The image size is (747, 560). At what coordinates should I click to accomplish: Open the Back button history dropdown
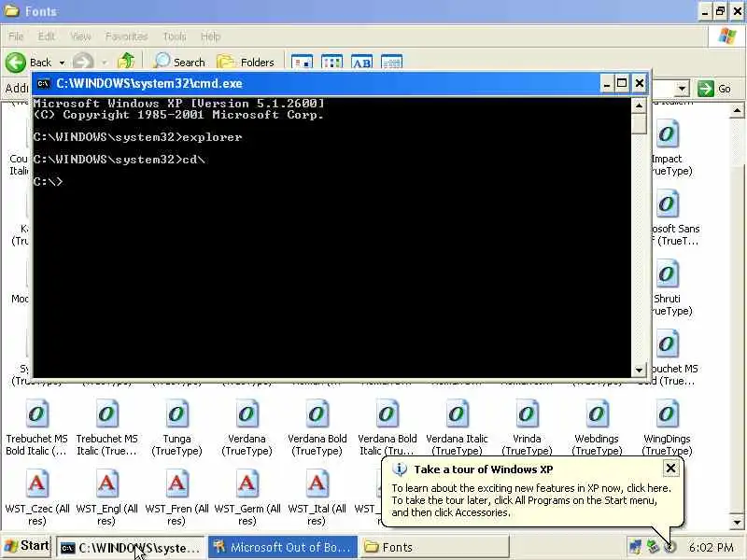[x=62, y=63]
